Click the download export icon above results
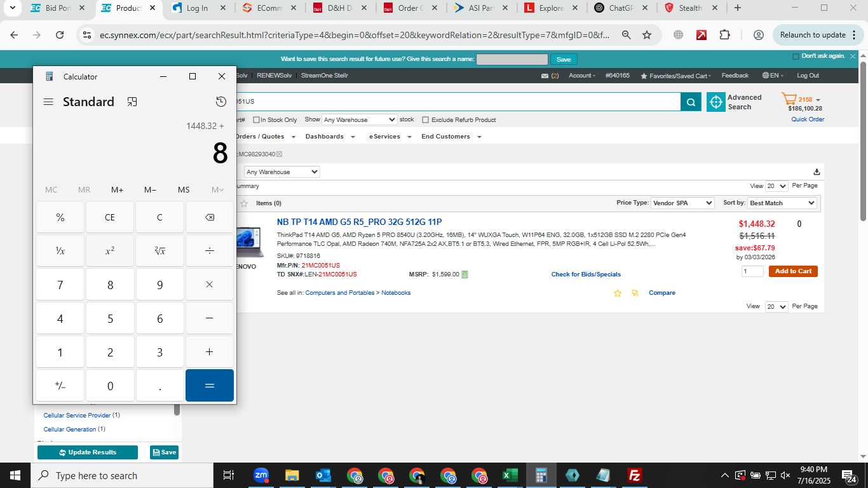868x488 pixels. [817, 172]
